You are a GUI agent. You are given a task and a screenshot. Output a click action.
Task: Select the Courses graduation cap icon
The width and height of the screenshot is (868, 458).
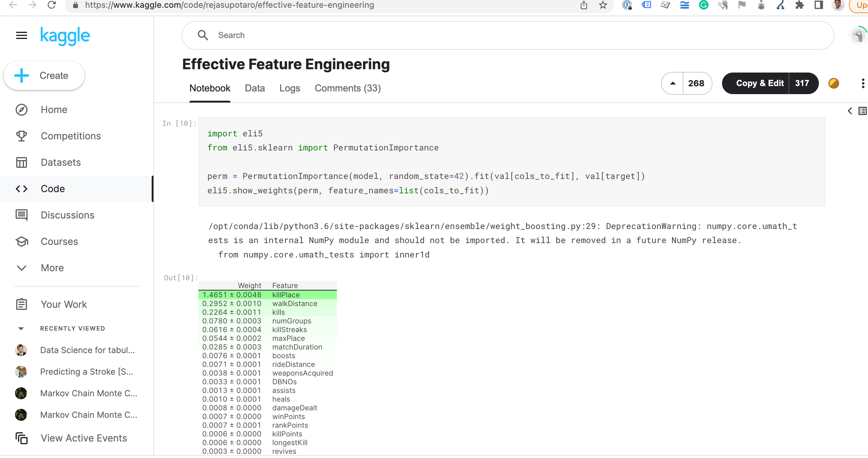21,241
